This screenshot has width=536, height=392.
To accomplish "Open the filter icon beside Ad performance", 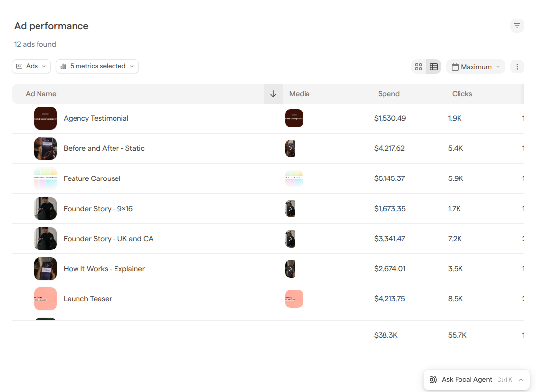I will [x=517, y=26].
